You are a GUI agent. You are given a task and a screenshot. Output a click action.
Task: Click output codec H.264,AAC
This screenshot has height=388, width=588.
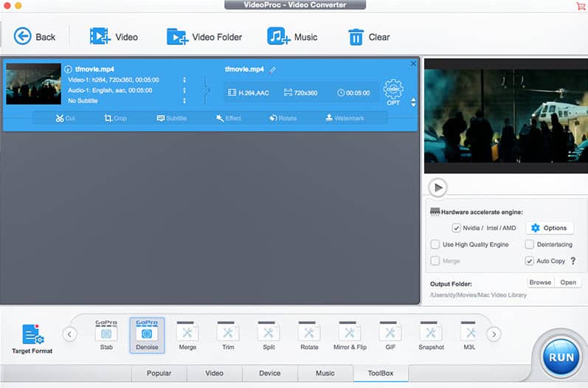(249, 93)
